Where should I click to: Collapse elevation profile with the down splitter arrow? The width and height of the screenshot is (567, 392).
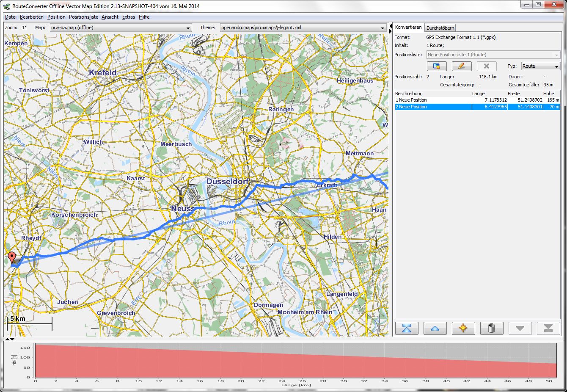pos(13,339)
